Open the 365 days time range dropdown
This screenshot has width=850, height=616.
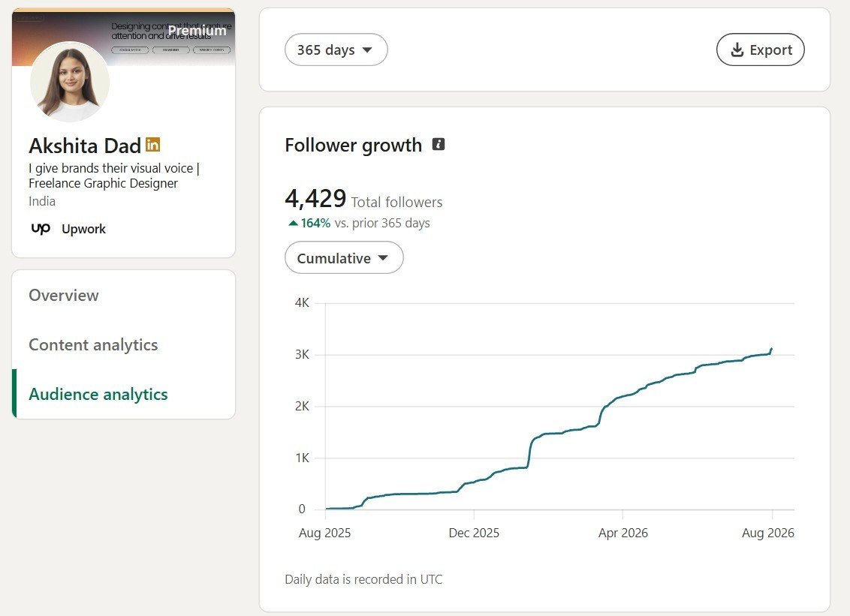(x=336, y=50)
